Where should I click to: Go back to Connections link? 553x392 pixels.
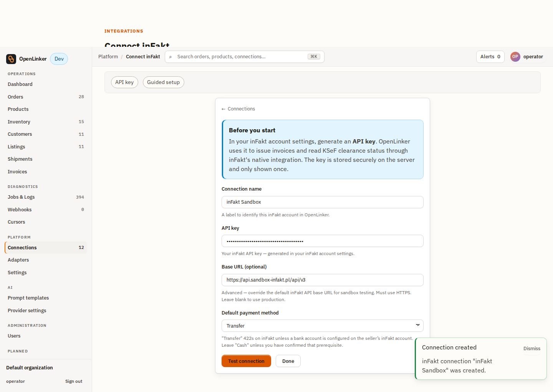click(238, 109)
